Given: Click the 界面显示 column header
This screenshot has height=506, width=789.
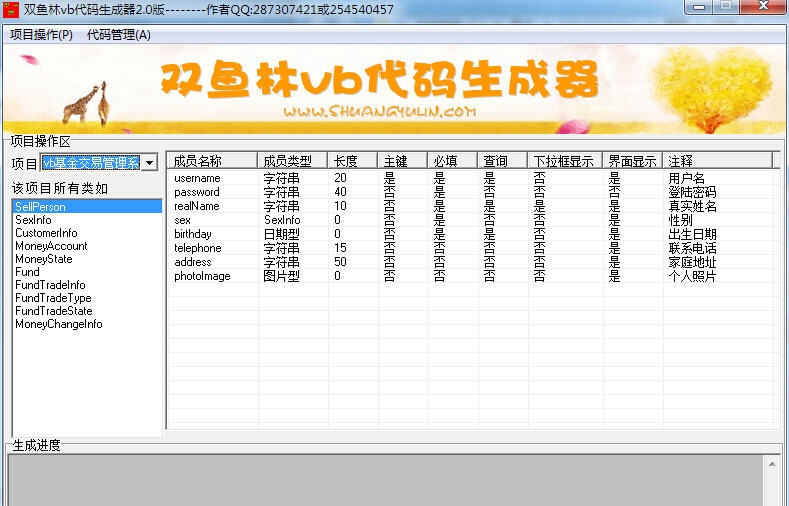Looking at the screenshot, I should [633, 161].
